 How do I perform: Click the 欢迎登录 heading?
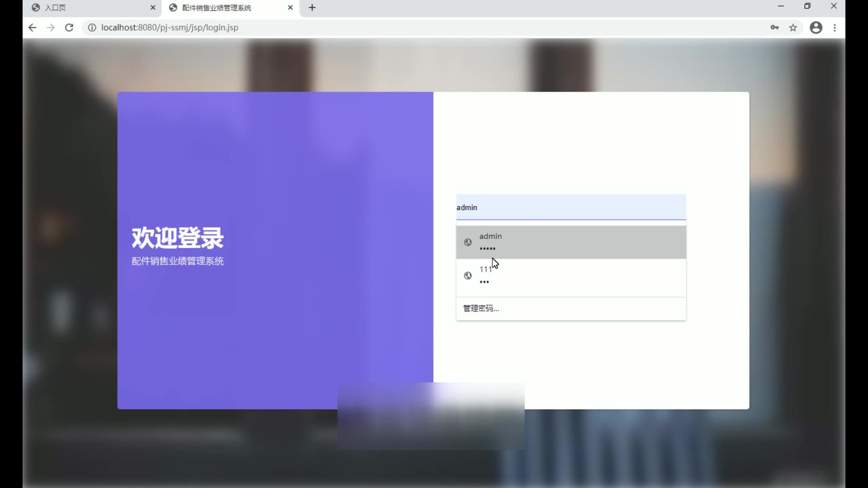pos(178,238)
